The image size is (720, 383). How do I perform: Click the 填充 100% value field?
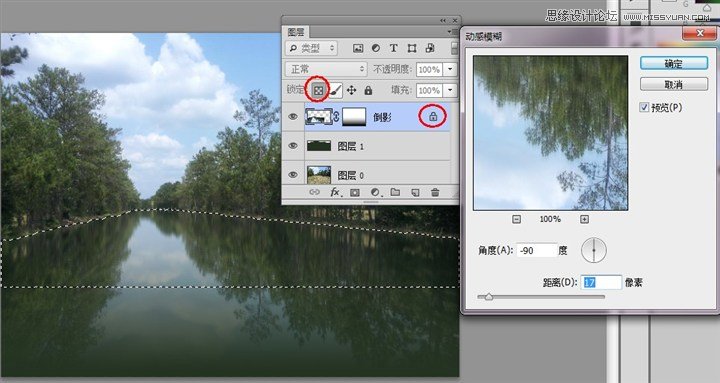[x=429, y=90]
